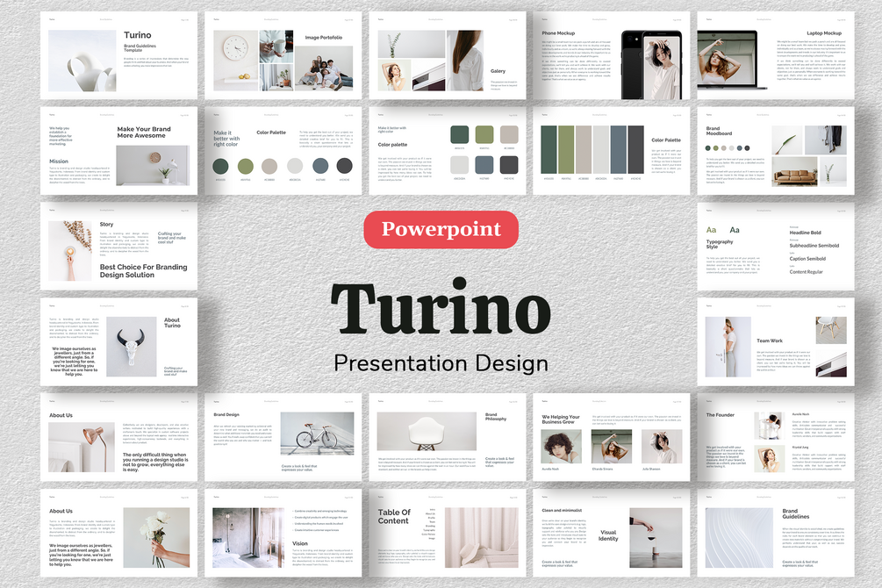Image resolution: width=882 pixels, height=588 pixels.
Task: Select the Typography Style slide thumbnail
Action: point(776,247)
